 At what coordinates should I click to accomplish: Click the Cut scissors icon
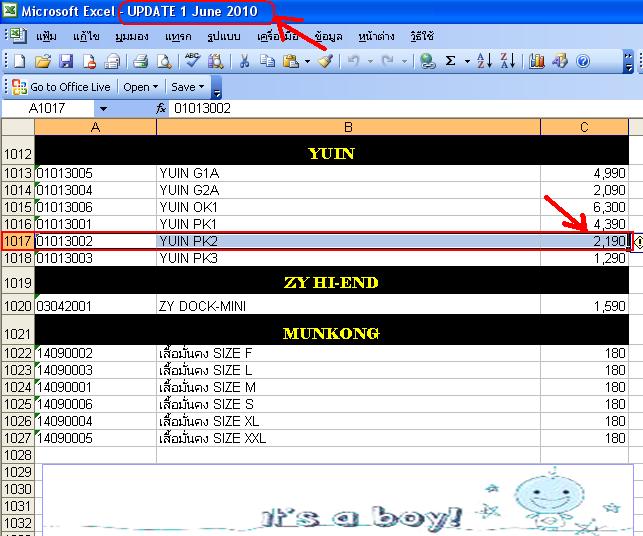243,61
